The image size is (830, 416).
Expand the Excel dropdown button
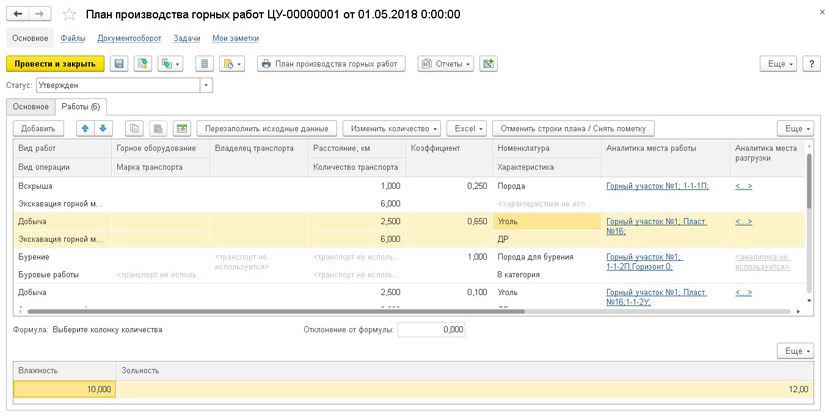(466, 129)
